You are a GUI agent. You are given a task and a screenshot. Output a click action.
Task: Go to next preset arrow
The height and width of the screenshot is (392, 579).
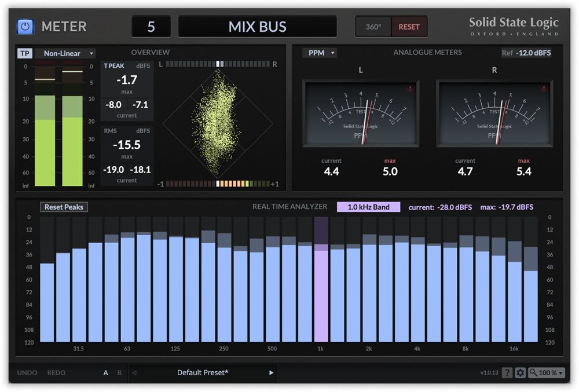point(272,373)
